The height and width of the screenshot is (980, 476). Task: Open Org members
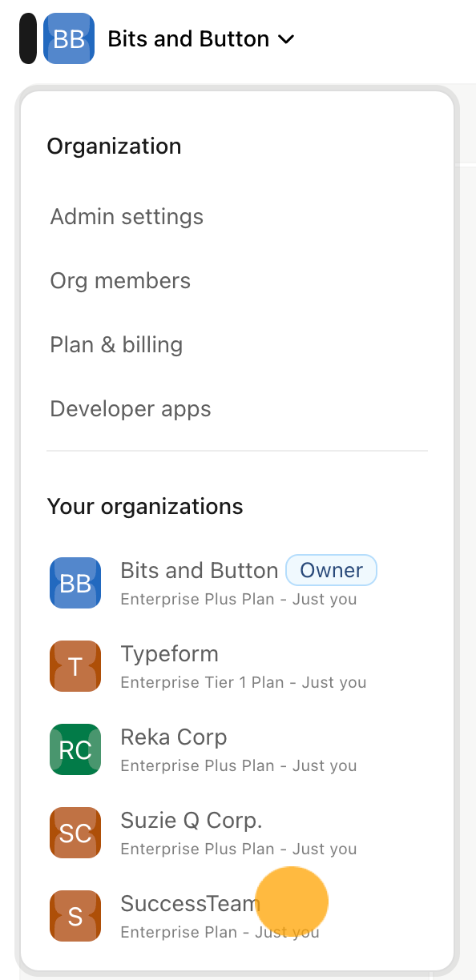click(120, 280)
